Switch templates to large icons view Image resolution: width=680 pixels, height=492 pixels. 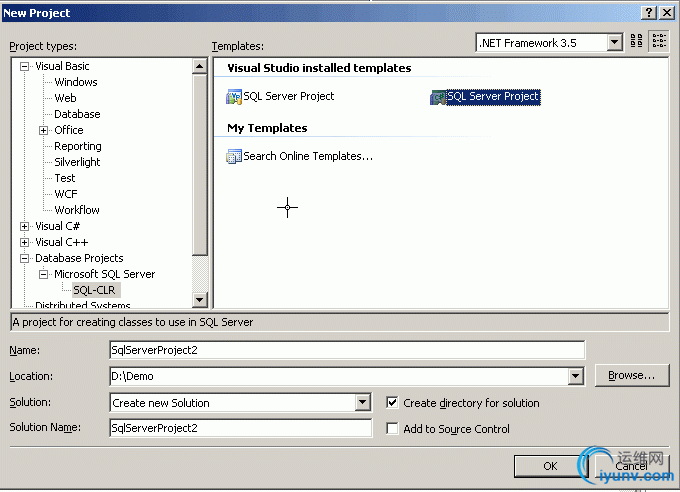tap(636, 41)
